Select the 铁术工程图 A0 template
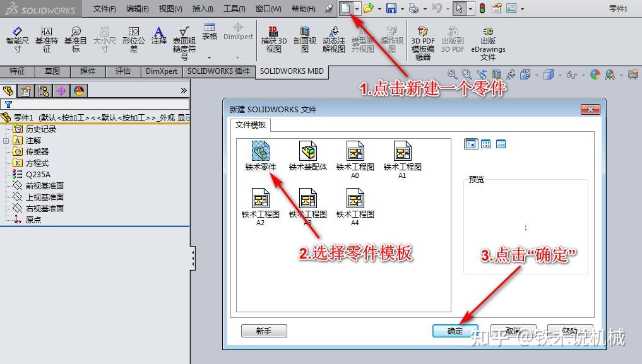The height and width of the screenshot is (364, 642). click(x=355, y=160)
